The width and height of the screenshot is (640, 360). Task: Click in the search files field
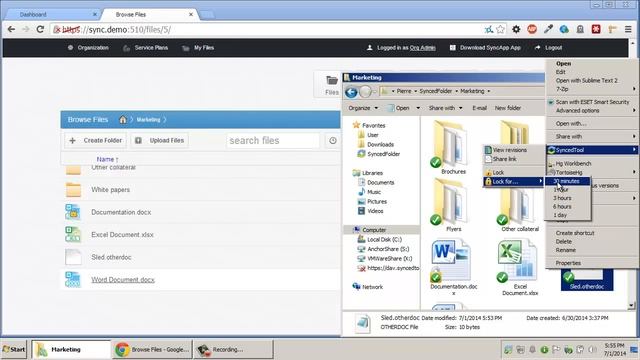273,140
